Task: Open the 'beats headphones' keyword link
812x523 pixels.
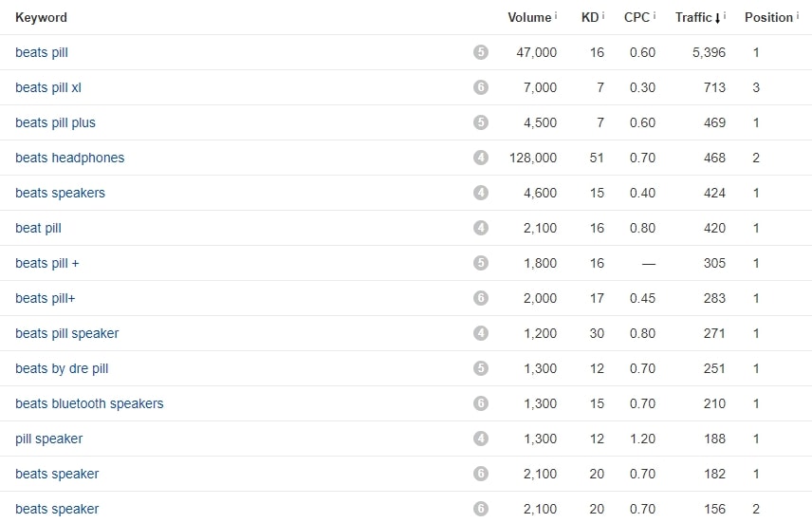Action: pyautogui.click(x=70, y=158)
